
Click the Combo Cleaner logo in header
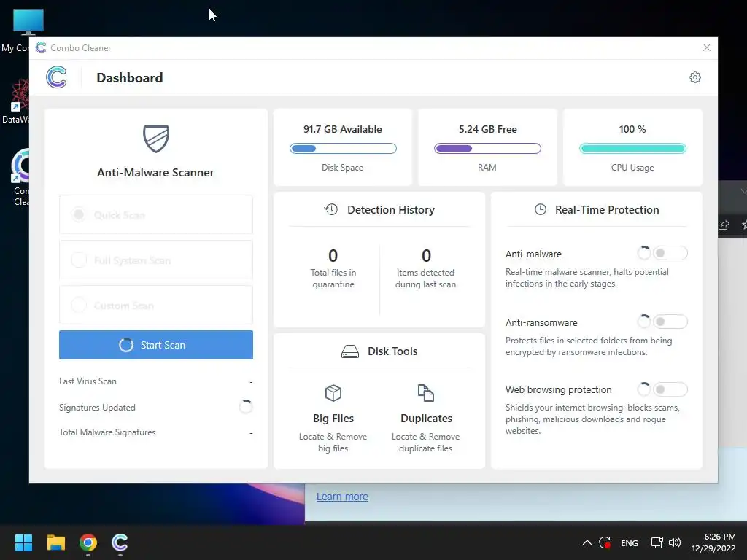(x=56, y=77)
